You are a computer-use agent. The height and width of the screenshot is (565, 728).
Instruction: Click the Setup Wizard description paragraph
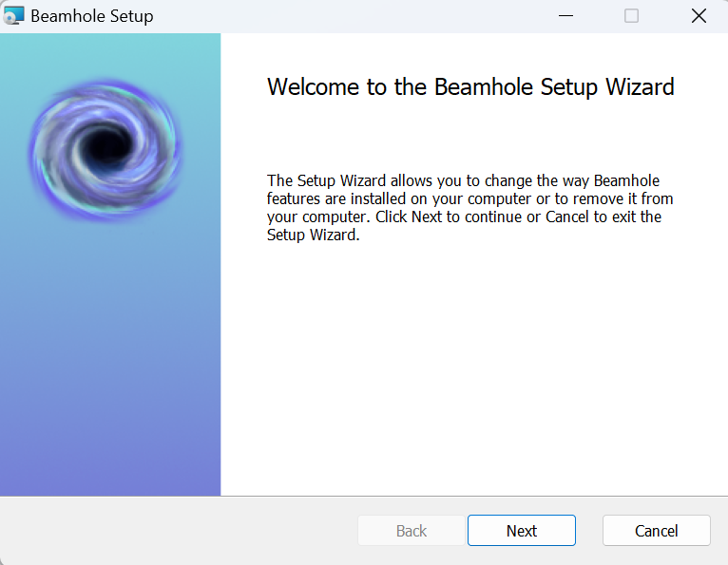(x=469, y=207)
